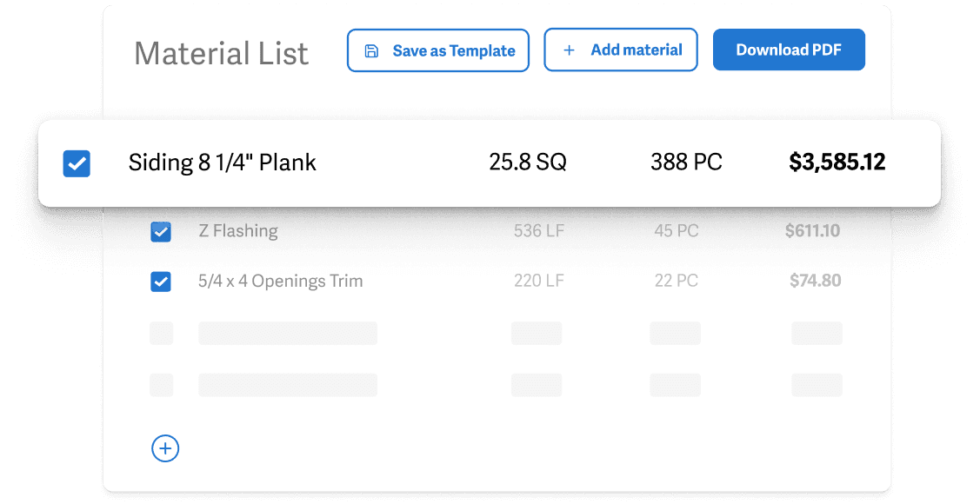
Task: Click the first empty placeholder name field
Action: pos(288,333)
